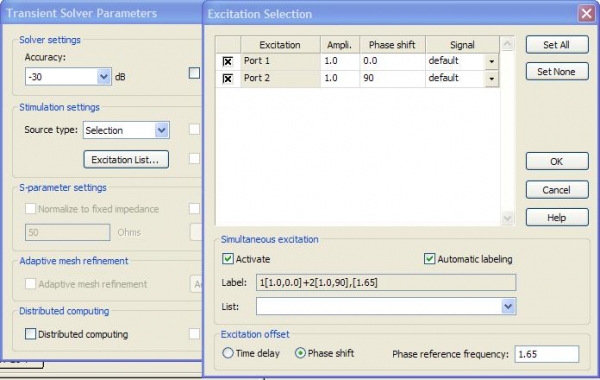Screen dimensions: 600x380
Task: Click the excitation table scroll up arrow
Action: (x=507, y=44)
